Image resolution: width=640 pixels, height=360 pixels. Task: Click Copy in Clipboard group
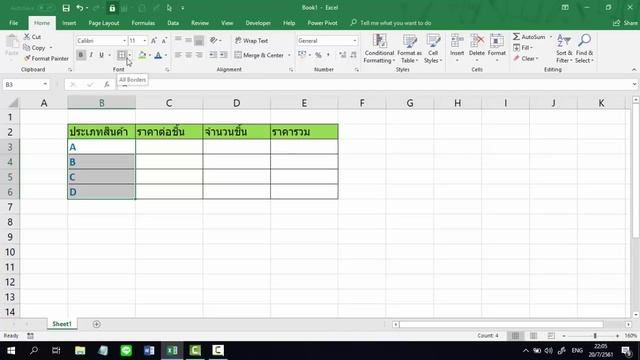35,48
